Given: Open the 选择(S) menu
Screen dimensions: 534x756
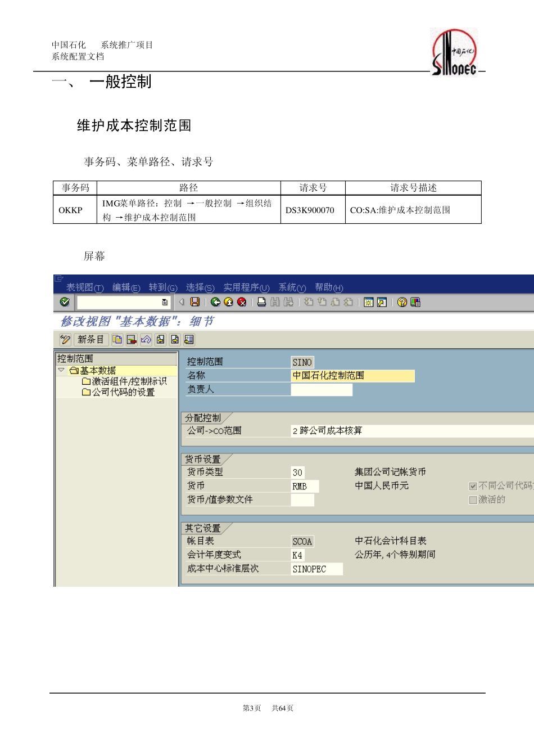Looking at the screenshot, I should (200, 287).
